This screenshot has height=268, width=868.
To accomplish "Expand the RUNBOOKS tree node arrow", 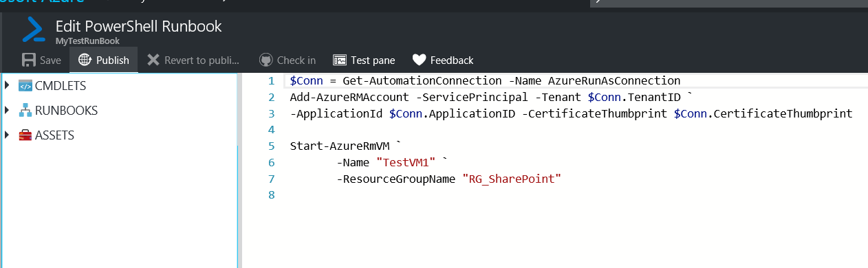I will pyautogui.click(x=8, y=110).
